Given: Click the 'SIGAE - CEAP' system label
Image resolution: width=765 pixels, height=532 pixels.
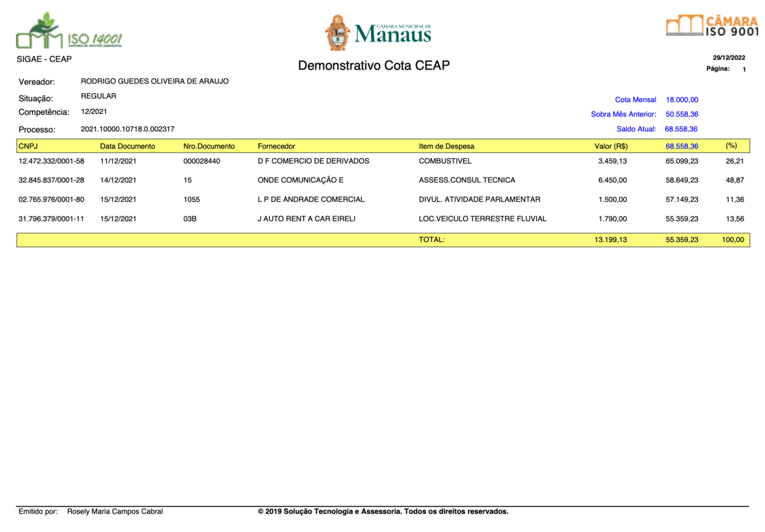Looking at the screenshot, I should point(45,59).
